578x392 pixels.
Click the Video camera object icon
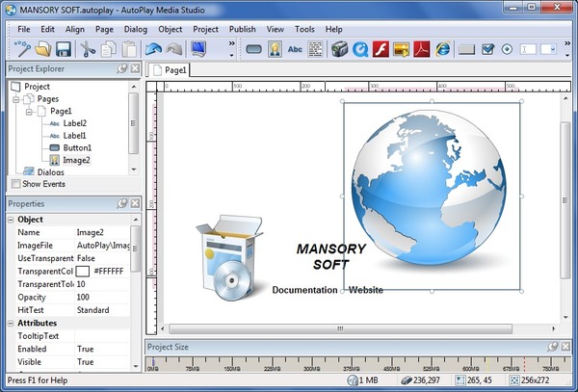(338, 48)
